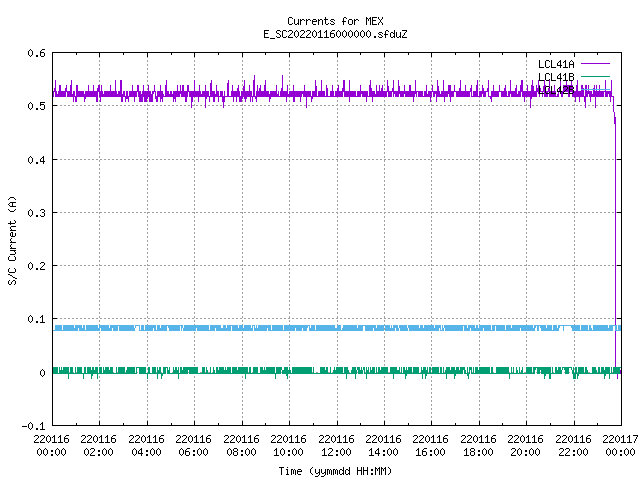Click the 220116 20:00 x-axis tick label

525,446
